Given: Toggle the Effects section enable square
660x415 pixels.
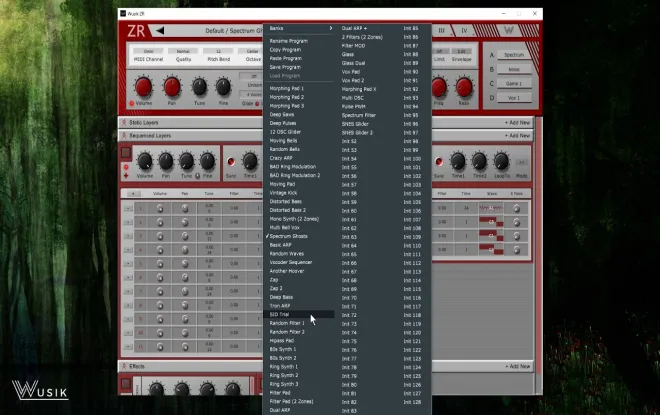Looking at the screenshot, I should tap(126, 383).
